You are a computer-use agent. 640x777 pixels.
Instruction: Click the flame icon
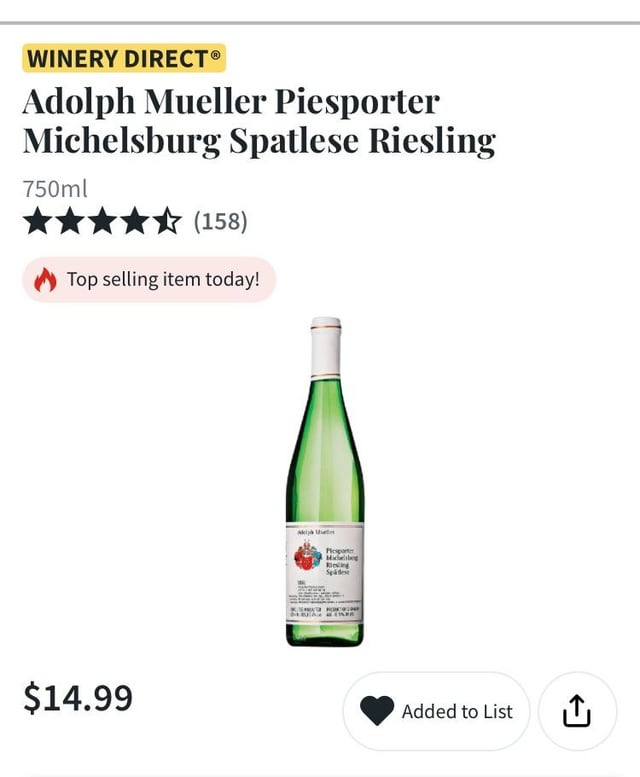click(46, 280)
